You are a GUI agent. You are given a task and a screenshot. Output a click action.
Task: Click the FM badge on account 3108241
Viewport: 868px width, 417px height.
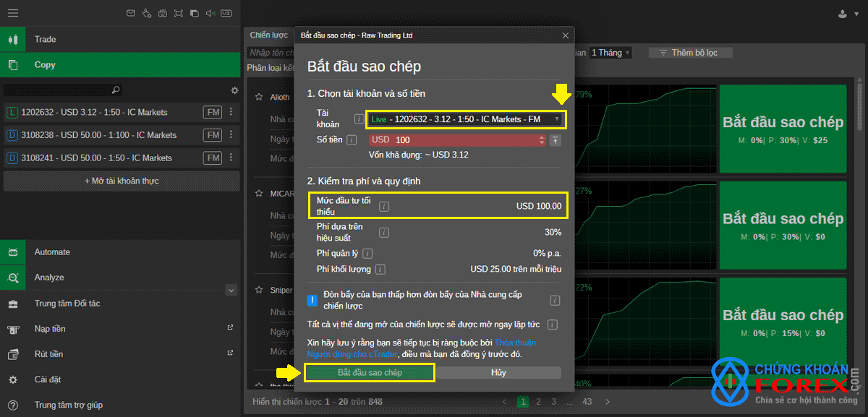pos(213,158)
